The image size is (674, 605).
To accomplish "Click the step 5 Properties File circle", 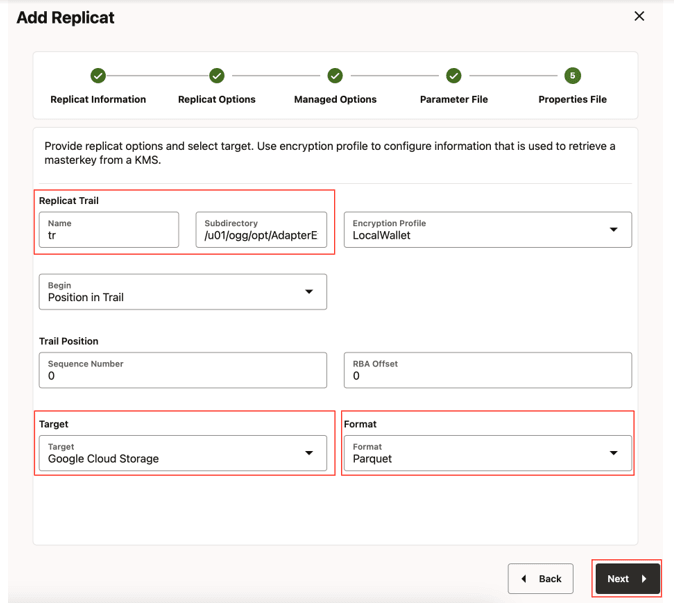I will (x=572, y=76).
